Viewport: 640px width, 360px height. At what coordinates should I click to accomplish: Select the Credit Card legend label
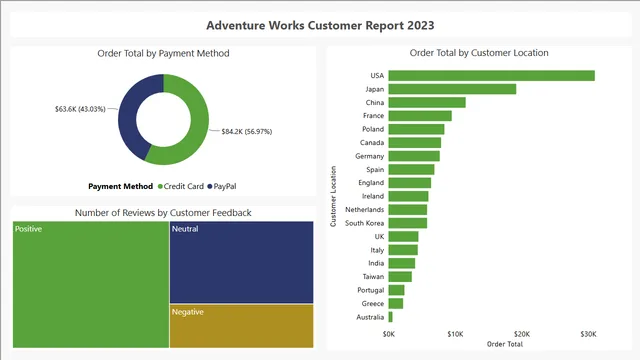(183, 187)
